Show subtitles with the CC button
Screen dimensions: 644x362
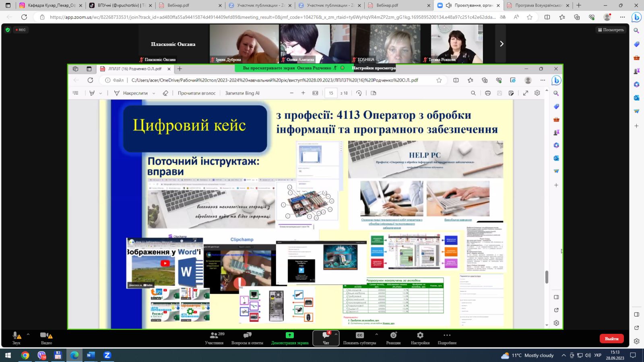coord(359,338)
